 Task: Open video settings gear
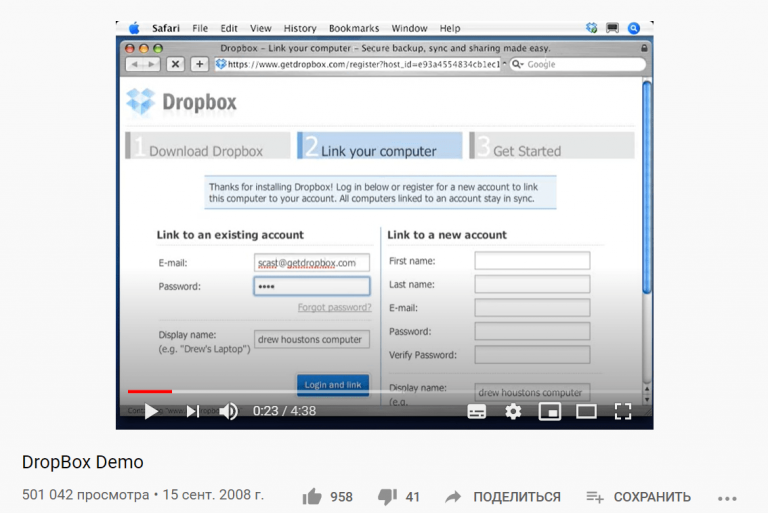(513, 411)
